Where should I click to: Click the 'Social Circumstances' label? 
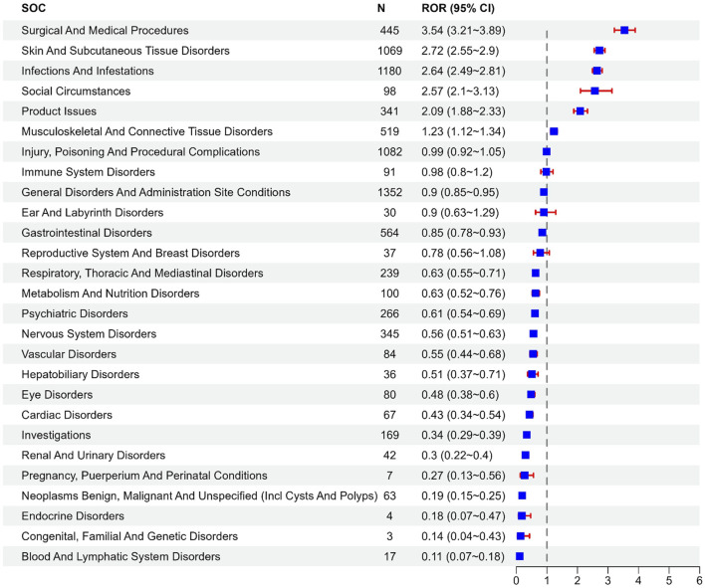(76, 92)
